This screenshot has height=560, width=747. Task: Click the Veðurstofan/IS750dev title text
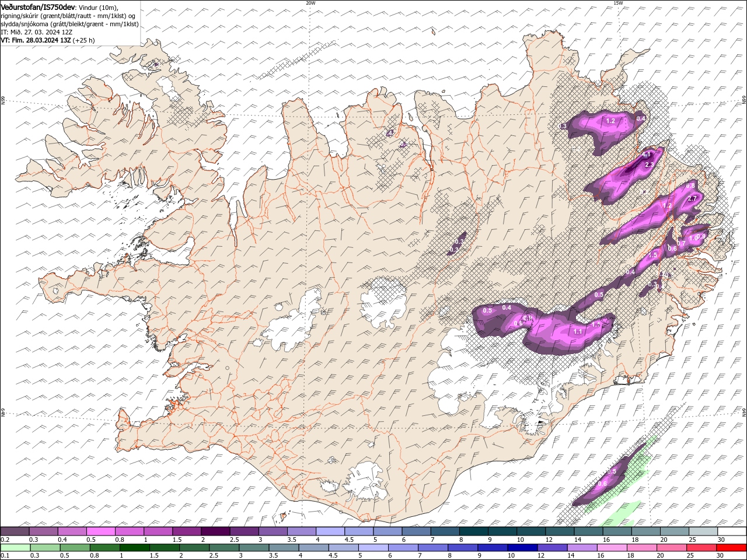(38, 6)
